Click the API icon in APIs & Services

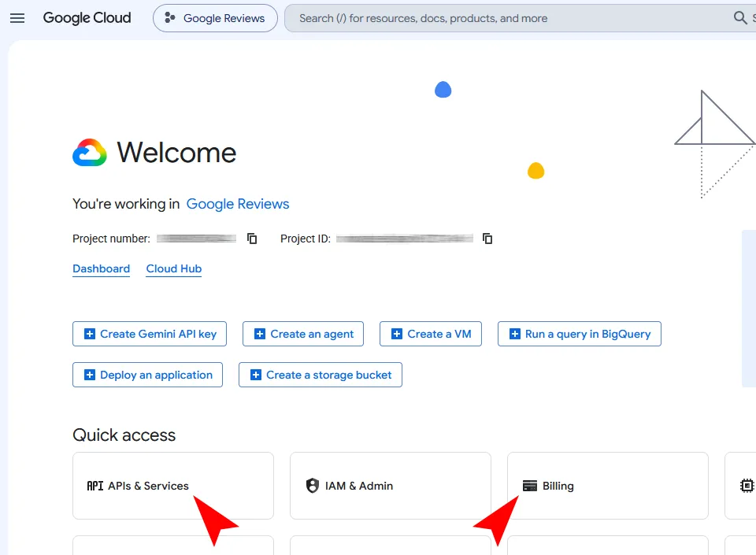[95, 486]
